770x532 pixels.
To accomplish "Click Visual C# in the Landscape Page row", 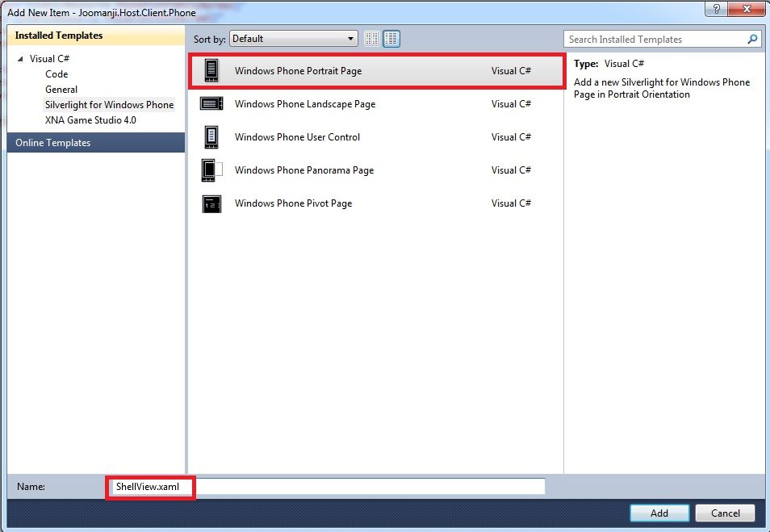I will 511,104.
